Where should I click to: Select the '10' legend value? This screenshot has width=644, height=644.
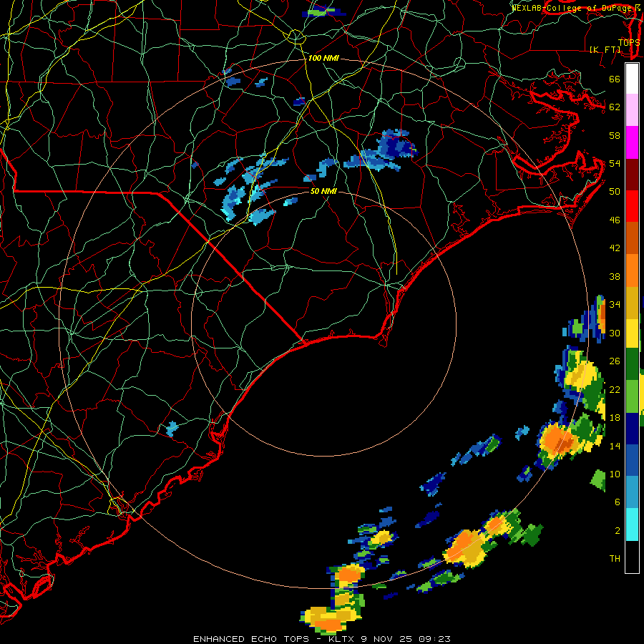click(615, 474)
